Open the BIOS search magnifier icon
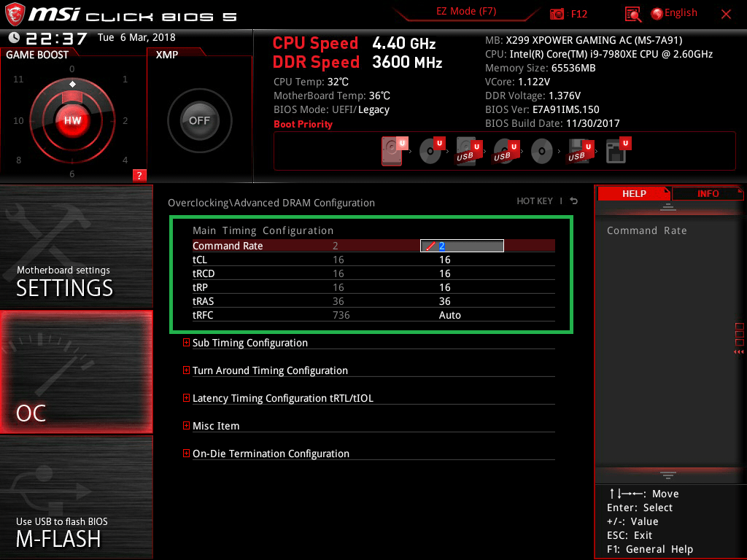Image resolution: width=747 pixels, height=560 pixels. pyautogui.click(x=632, y=15)
